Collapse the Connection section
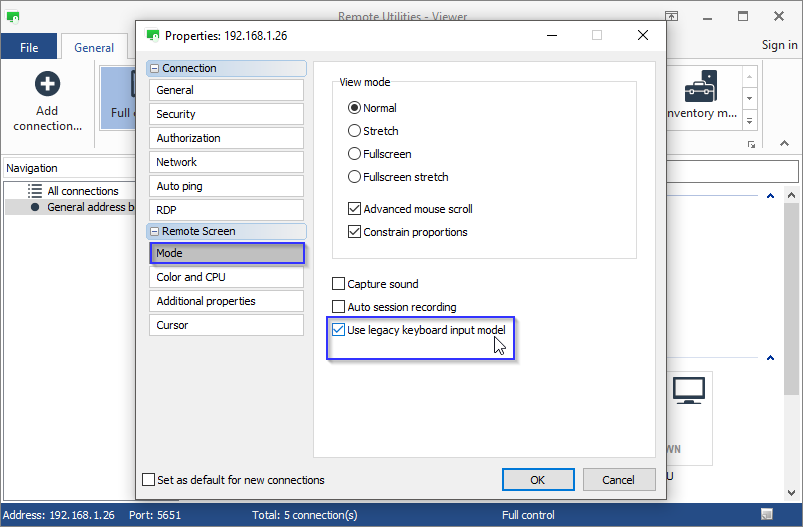Viewport: 803px width, 527px height. 154,68
